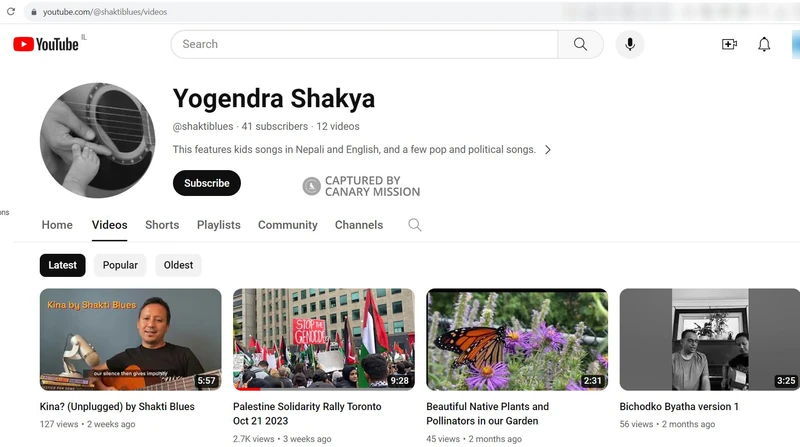This screenshot has width=800, height=447.
Task: Start voice search with microphone icon
Action: coord(630,44)
